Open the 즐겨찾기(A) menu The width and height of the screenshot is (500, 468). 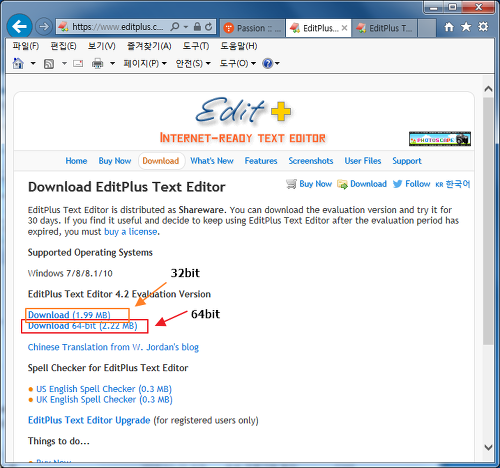(x=149, y=46)
